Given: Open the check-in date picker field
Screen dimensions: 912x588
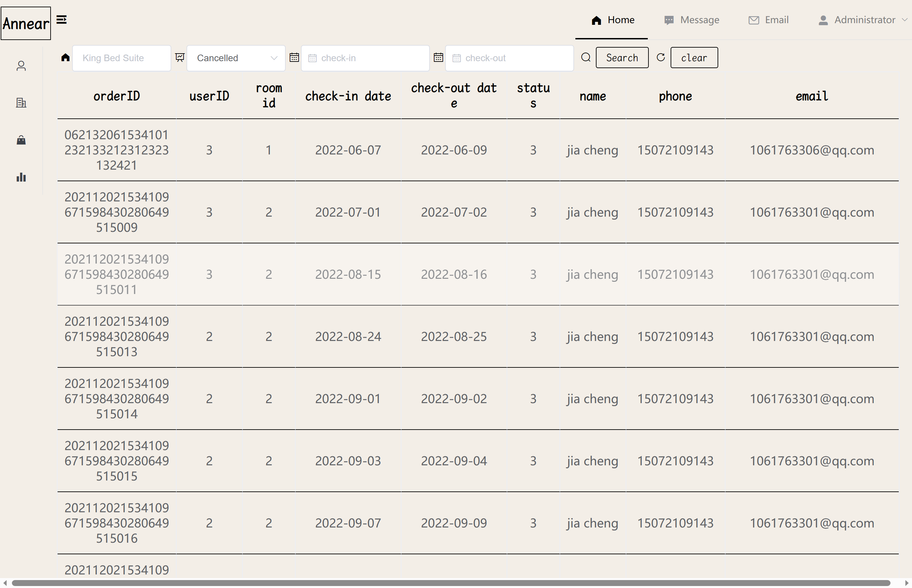Looking at the screenshot, I should (x=365, y=58).
